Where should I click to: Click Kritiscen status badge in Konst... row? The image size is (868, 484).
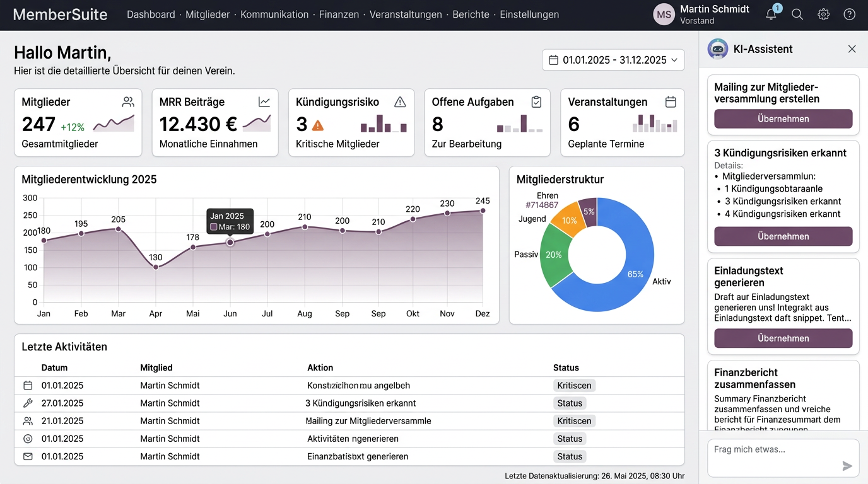click(574, 385)
